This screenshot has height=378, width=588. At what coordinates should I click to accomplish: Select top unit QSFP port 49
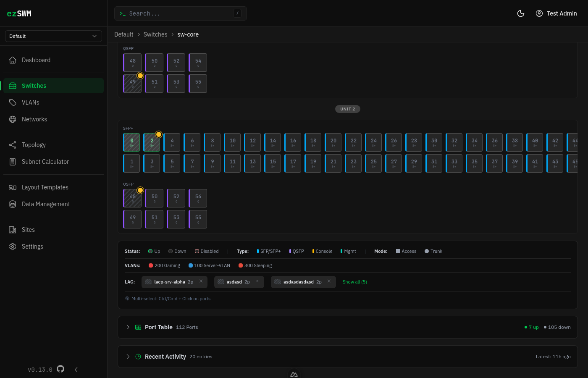tap(132, 84)
